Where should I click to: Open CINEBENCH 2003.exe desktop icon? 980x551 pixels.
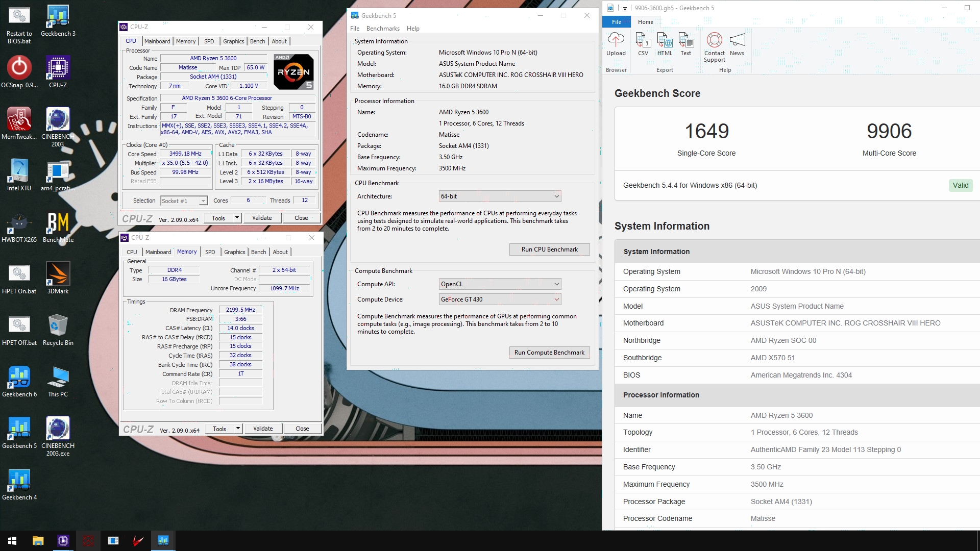(58, 436)
